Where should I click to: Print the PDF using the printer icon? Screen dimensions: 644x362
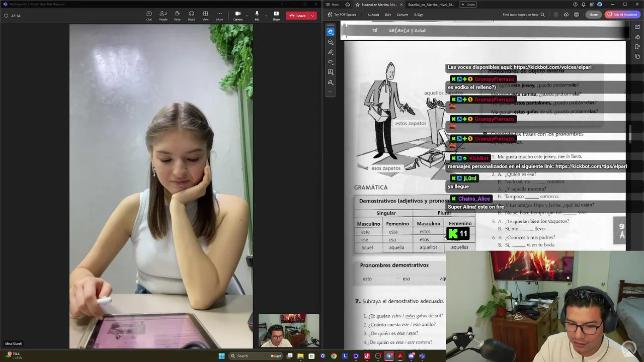(x=577, y=15)
